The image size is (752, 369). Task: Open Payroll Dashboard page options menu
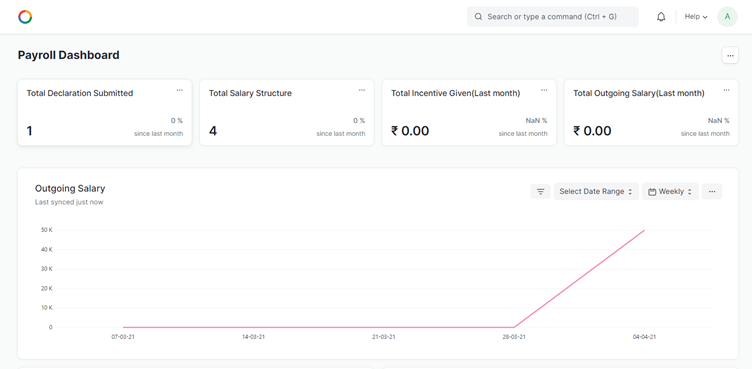click(730, 55)
